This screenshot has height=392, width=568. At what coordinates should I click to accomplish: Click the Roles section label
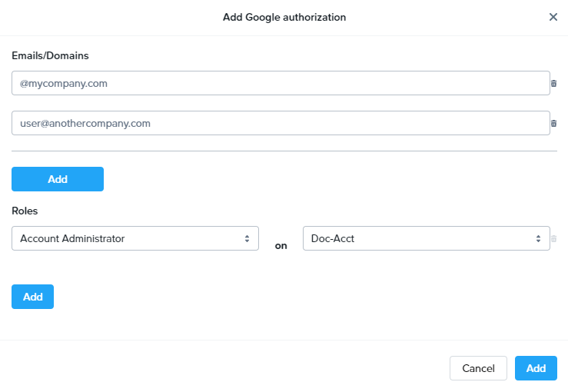(x=25, y=210)
